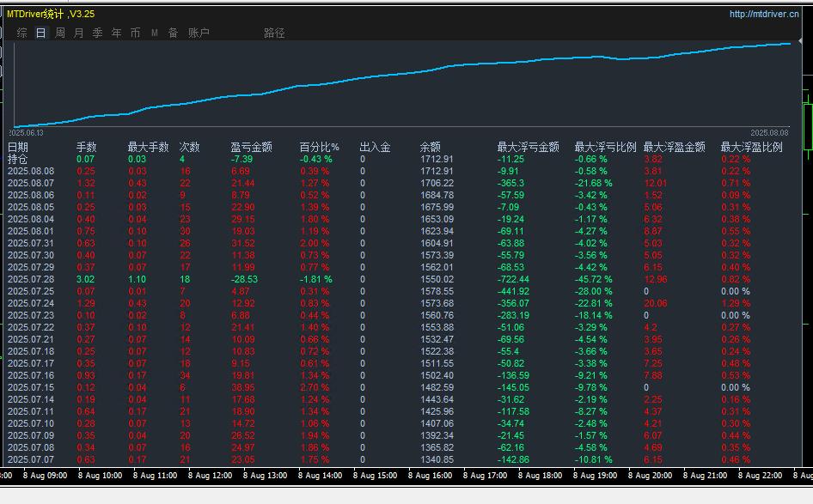Open the 备 tab
The image size is (813, 504).
coord(174,33)
